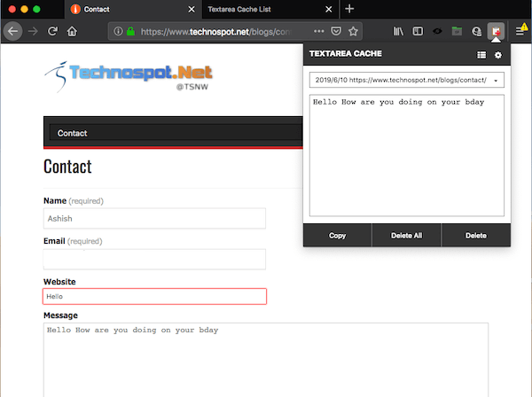Image resolution: width=532 pixels, height=397 pixels.
Task: Focus the Name input field
Action: click(154, 218)
